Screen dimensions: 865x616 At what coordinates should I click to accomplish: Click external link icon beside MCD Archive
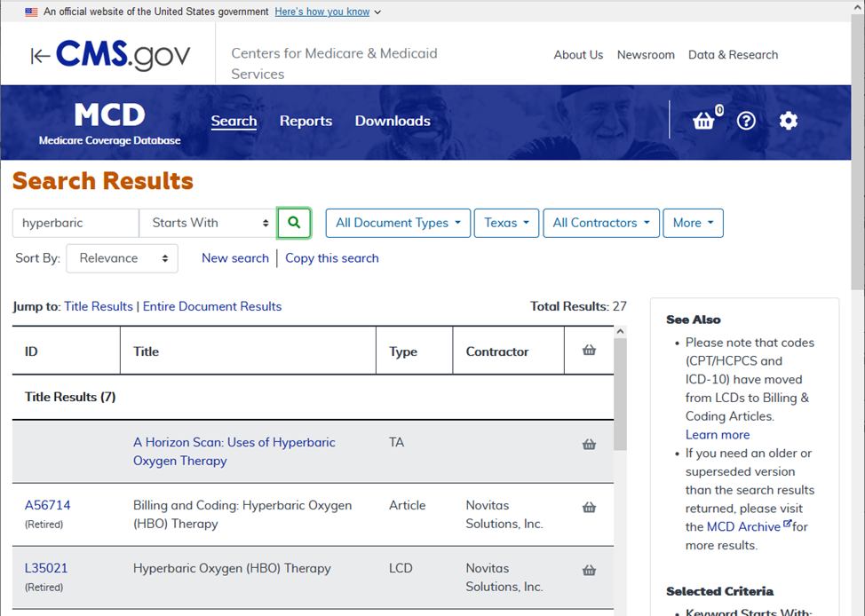[x=787, y=524]
